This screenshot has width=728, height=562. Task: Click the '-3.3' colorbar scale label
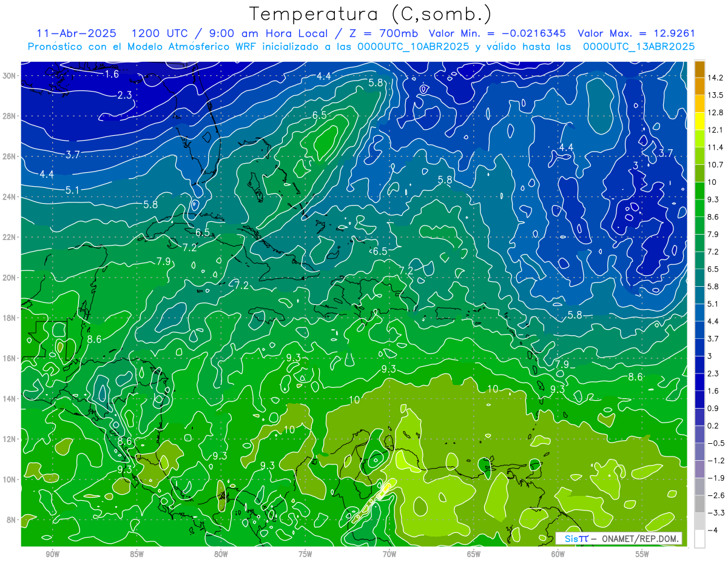[716, 513]
